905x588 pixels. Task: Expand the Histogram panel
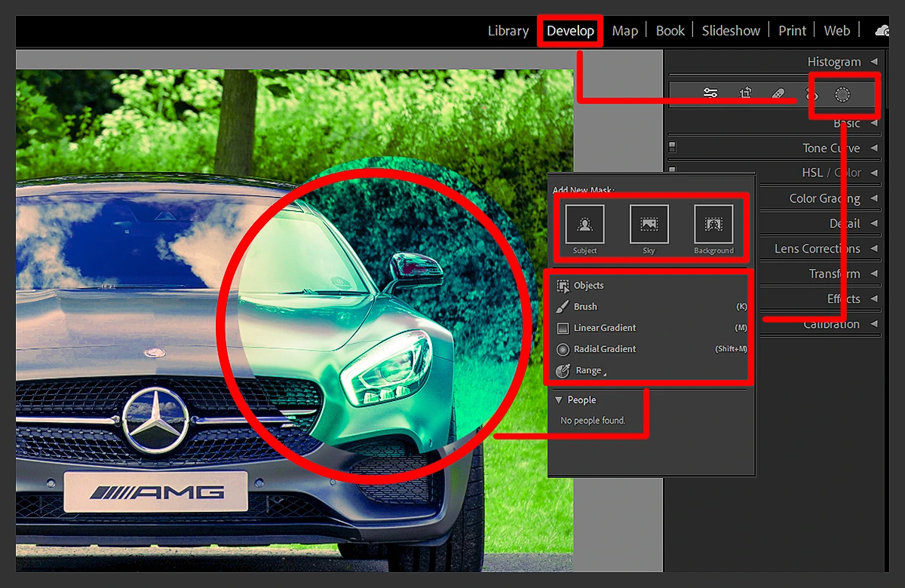click(874, 62)
